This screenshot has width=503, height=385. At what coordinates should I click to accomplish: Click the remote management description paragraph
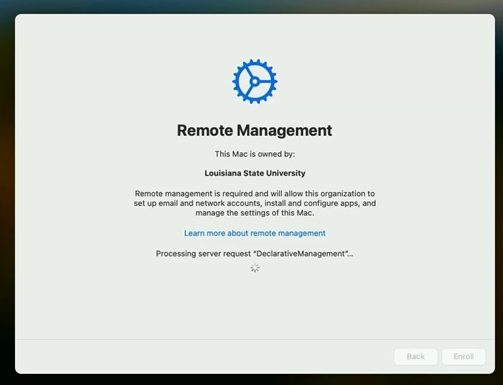click(255, 203)
